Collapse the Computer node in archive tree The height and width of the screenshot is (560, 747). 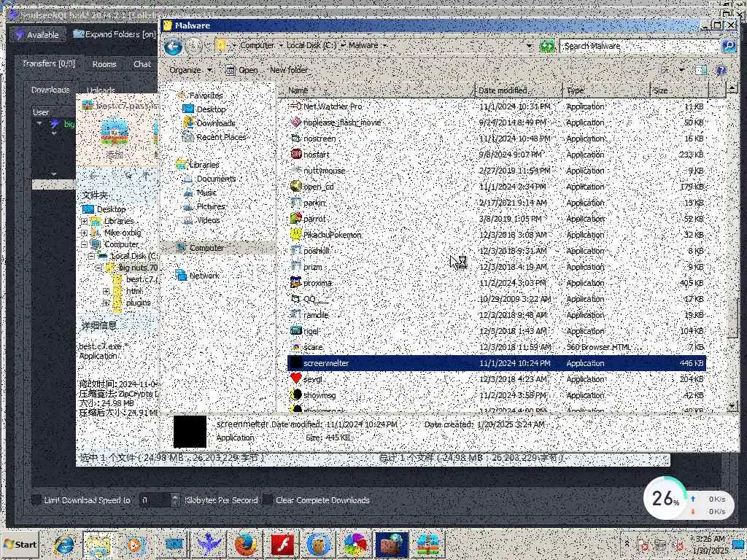coord(85,245)
